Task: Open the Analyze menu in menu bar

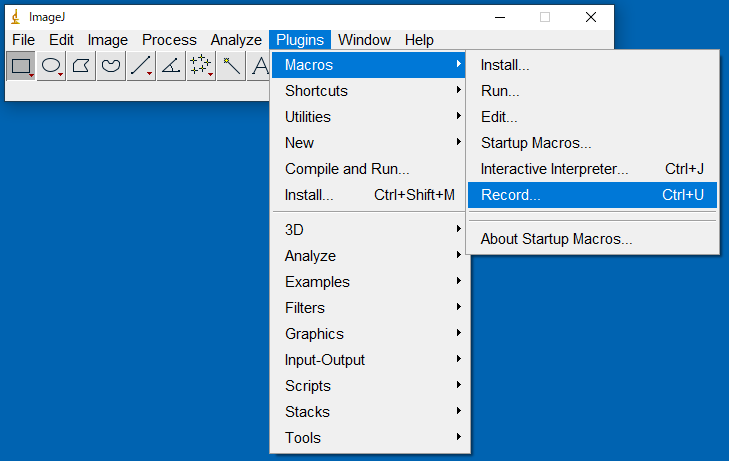Action: pyautogui.click(x=236, y=40)
